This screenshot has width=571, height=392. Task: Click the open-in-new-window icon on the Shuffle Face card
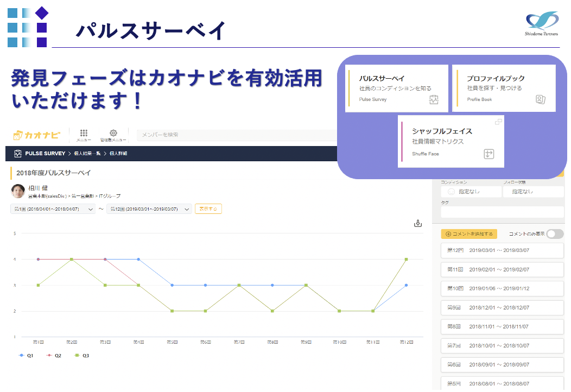pos(498,122)
